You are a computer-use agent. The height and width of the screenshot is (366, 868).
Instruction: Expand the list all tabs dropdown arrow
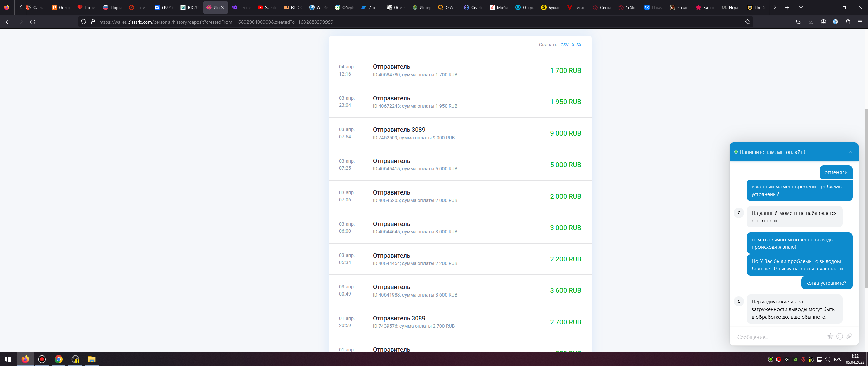point(801,7)
